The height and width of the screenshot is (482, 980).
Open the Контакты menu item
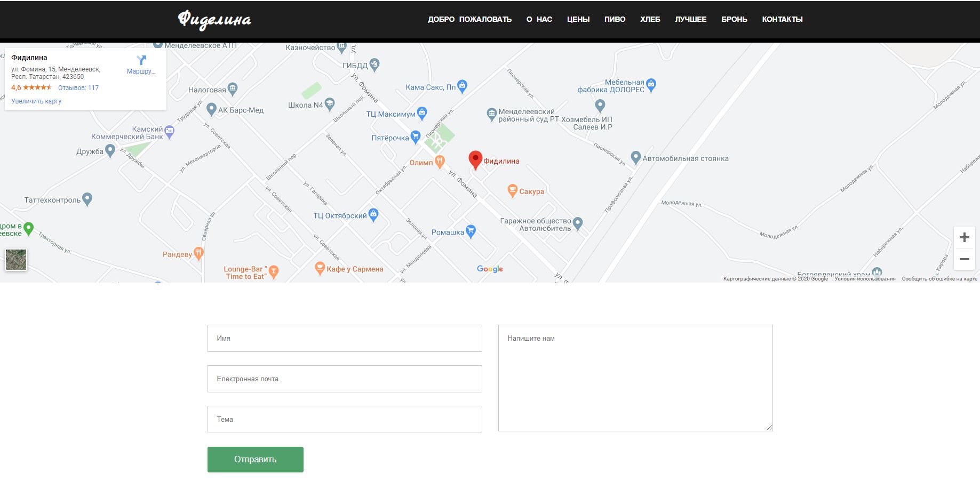pyautogui.click(x=782, y=19)
